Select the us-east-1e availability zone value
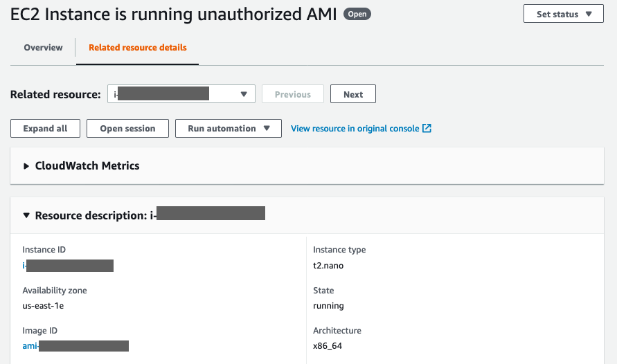The height and width of the screenshot is (364, 617). 43,306
